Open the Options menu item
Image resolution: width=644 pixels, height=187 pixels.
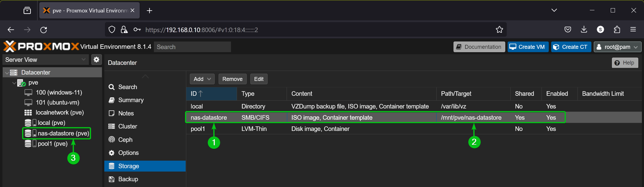click(x=145, y=153)
